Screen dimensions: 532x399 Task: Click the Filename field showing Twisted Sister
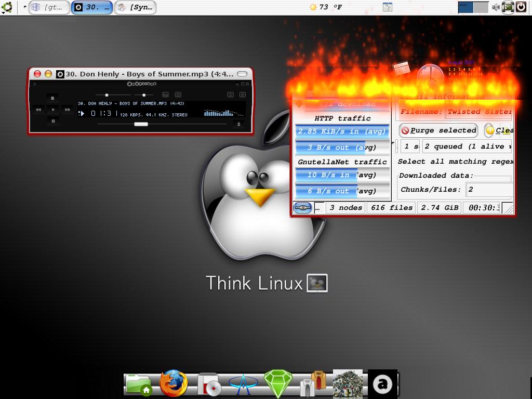pyautogui.click(x=478, y=112)
